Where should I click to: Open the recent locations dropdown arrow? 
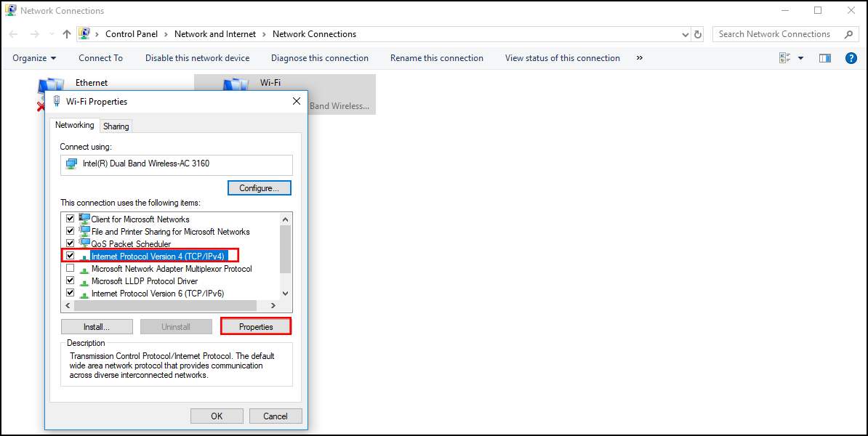pos(52,34)
